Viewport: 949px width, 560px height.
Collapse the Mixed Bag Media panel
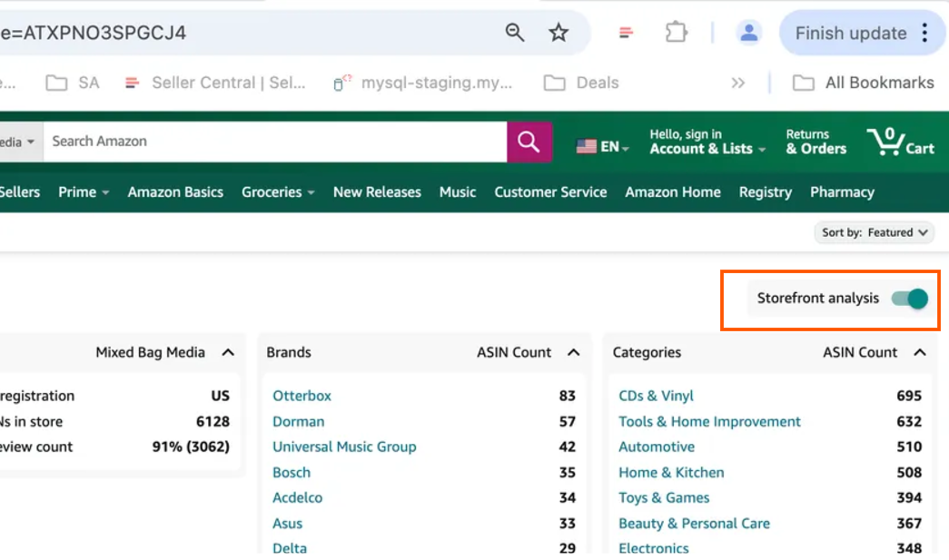coord(228,352)
